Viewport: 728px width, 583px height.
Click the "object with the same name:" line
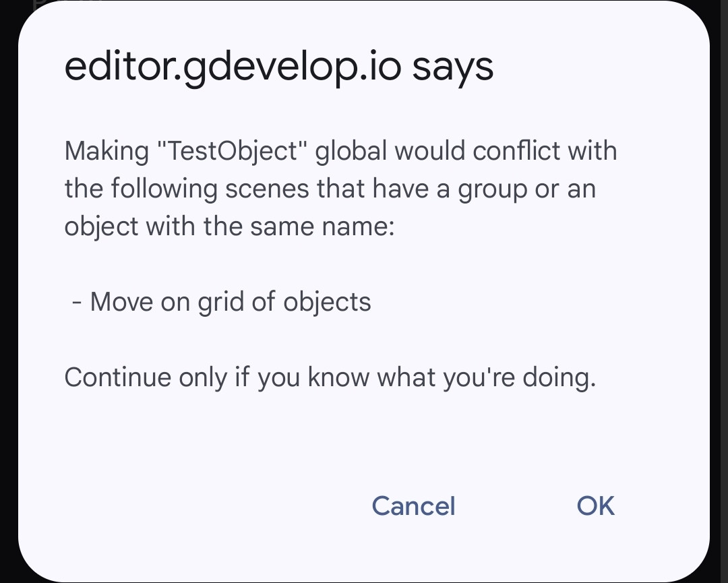pyautogui.click(x=229, y=226)
